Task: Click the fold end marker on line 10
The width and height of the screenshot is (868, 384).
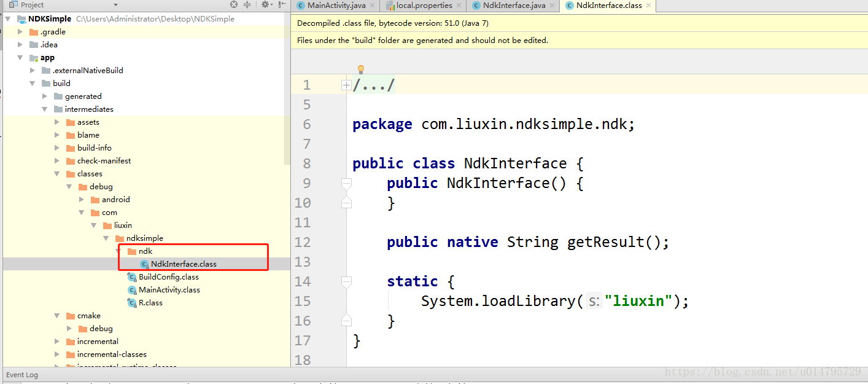Action: coord(346,203)
